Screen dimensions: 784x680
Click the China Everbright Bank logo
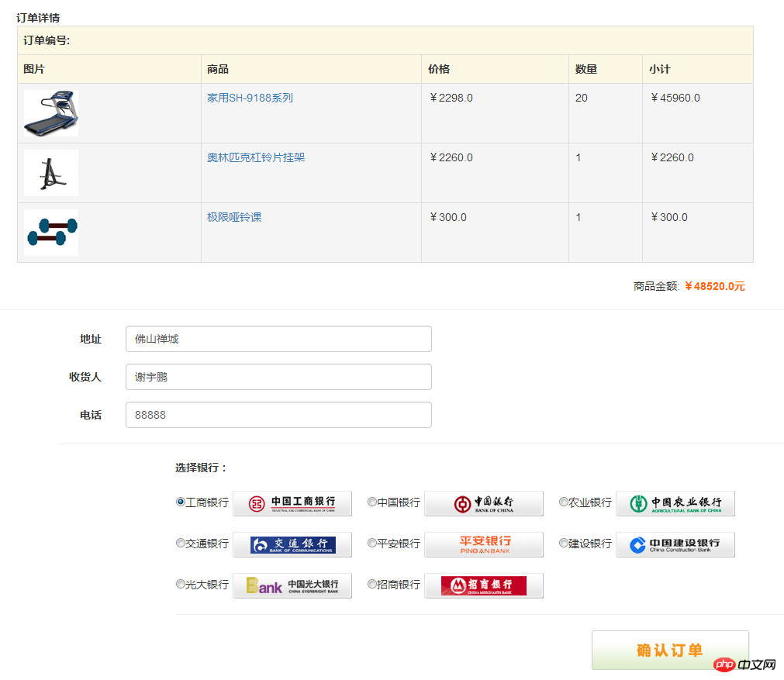[x=292, y=585]
